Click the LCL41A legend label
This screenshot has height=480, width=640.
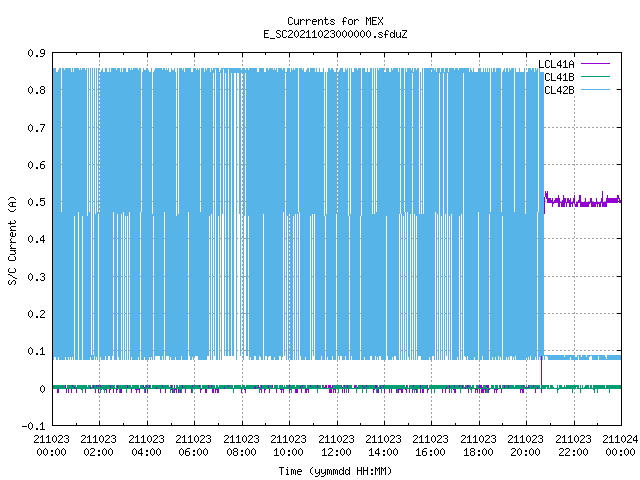click(556, 64)
